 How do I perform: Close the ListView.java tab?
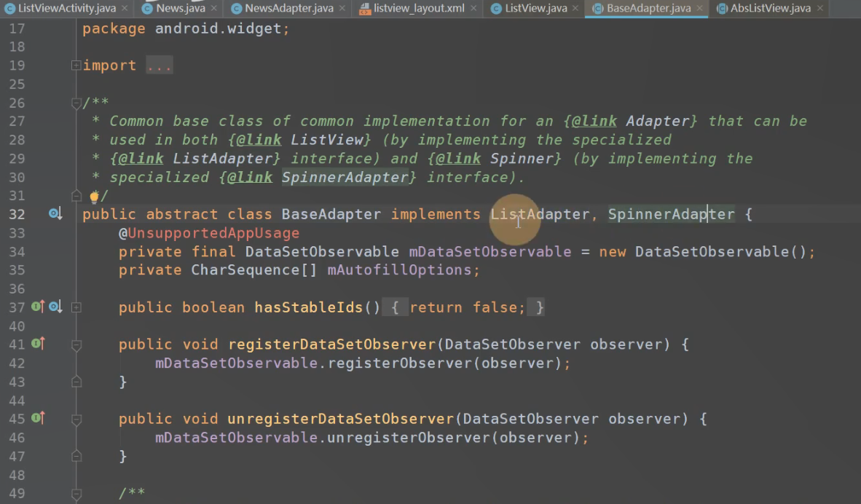pyautogui.click(x=575, y=8)
